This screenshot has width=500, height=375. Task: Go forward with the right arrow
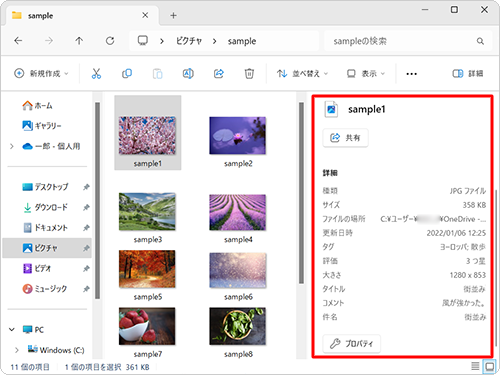pyautogui.click(x=49, y=41)
